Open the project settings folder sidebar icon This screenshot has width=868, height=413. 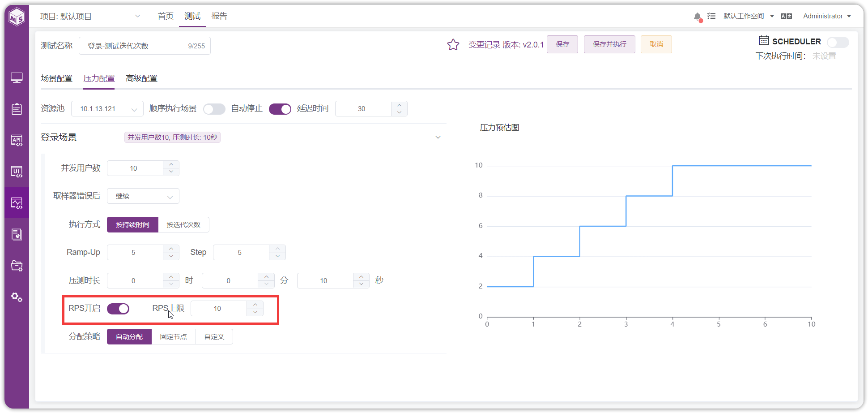tap(17, 266)
